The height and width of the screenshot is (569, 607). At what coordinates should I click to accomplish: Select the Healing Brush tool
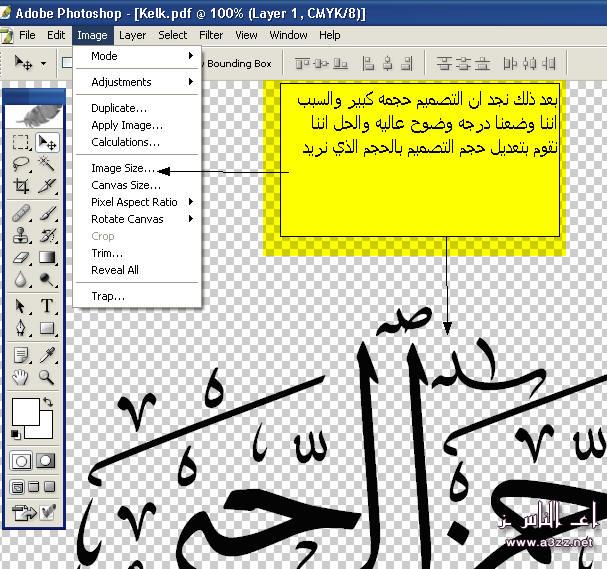(x=21, y=213)
